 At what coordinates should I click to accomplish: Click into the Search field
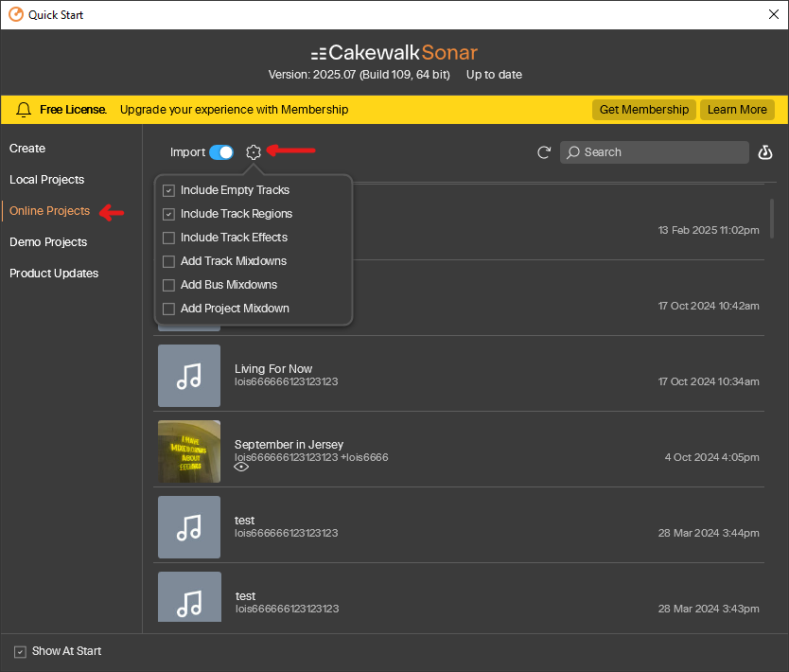tap(662, 152)
